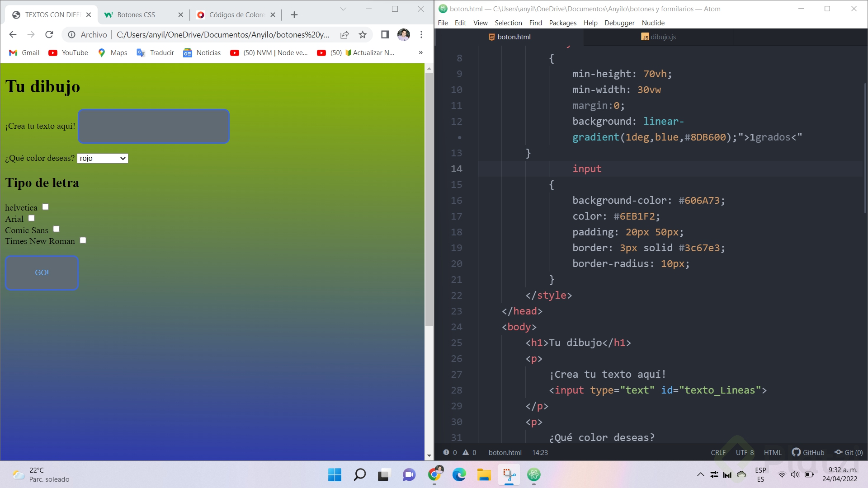Click the page scrollbar down arrow

(429, 456)
